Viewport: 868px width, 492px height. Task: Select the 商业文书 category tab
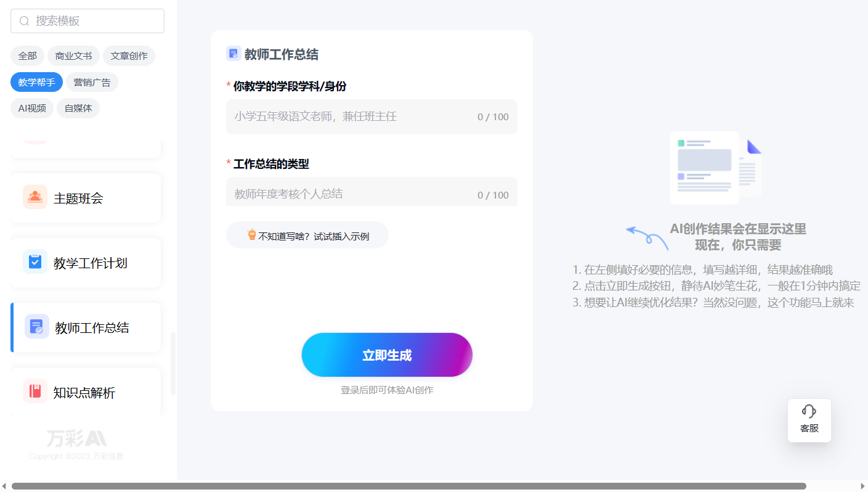[x=73, y=56]
